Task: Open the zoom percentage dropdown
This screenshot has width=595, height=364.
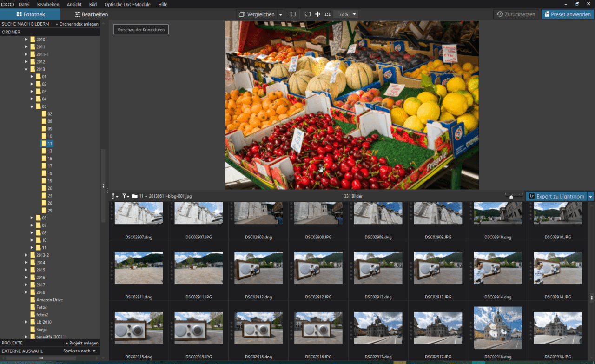Action: click(x=355, y=14)
